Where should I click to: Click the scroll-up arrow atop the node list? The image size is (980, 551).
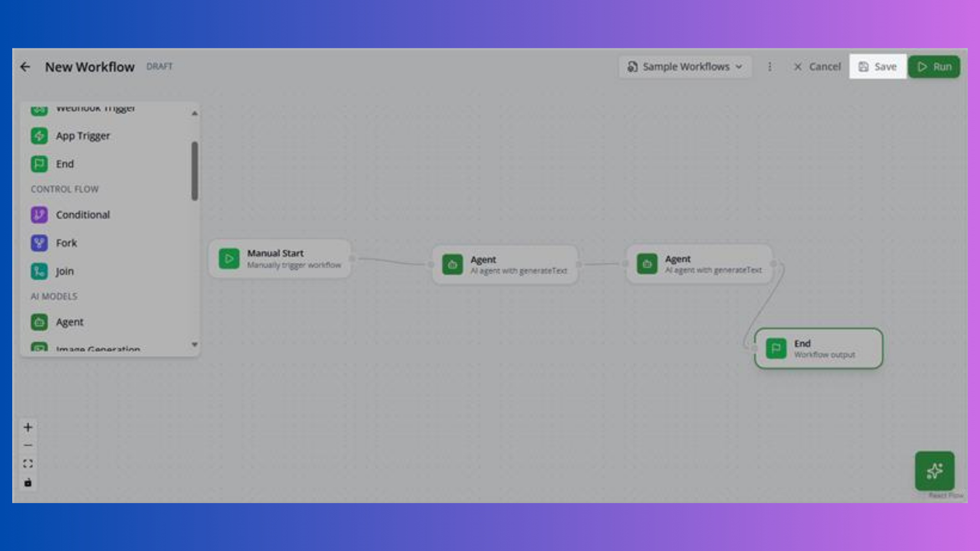tap(194, 111)
